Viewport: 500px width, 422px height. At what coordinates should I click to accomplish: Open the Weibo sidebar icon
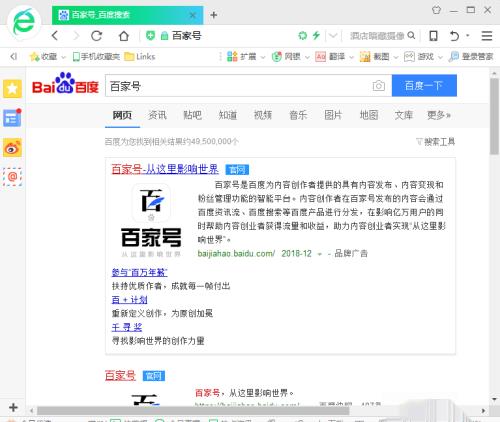click(12, 148)
